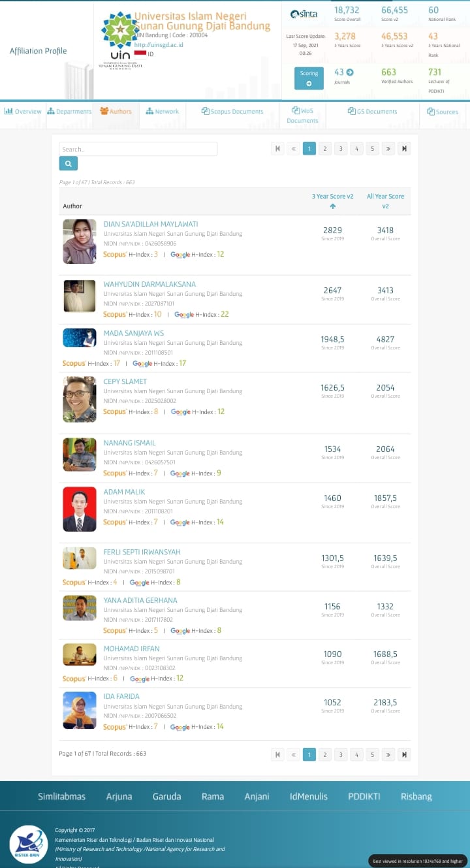Viewport: 470px width, 868px height.
Task: Open the Scopus Documents tab
Action: pos(232,112)
